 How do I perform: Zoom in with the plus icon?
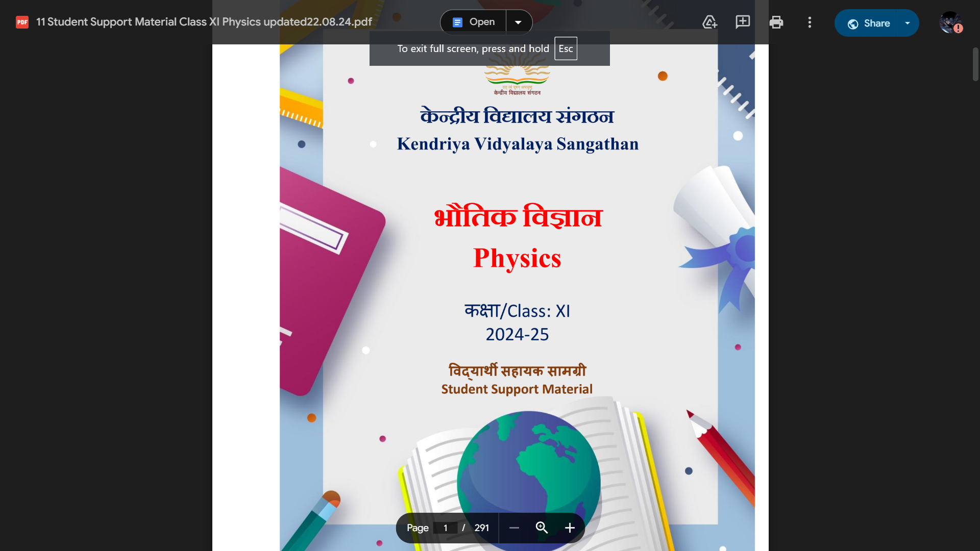pyautogui.click(x=570, y=528)
